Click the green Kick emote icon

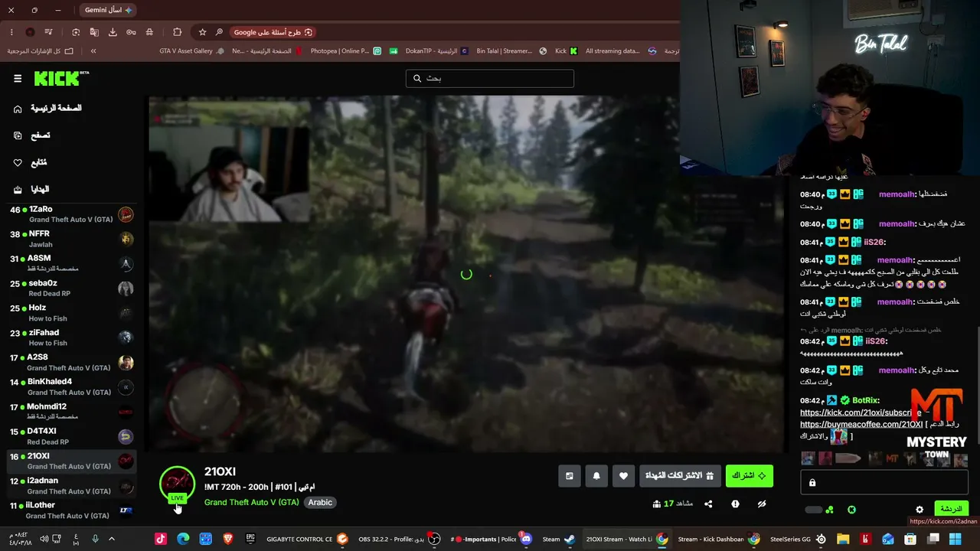(x=851, y=510)
